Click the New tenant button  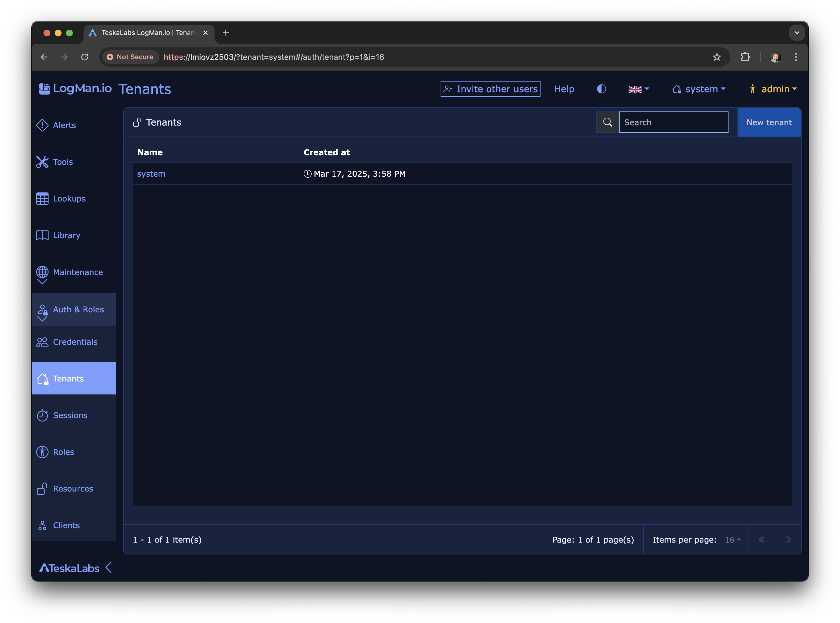pyautogui.click(x=769, y=122)
